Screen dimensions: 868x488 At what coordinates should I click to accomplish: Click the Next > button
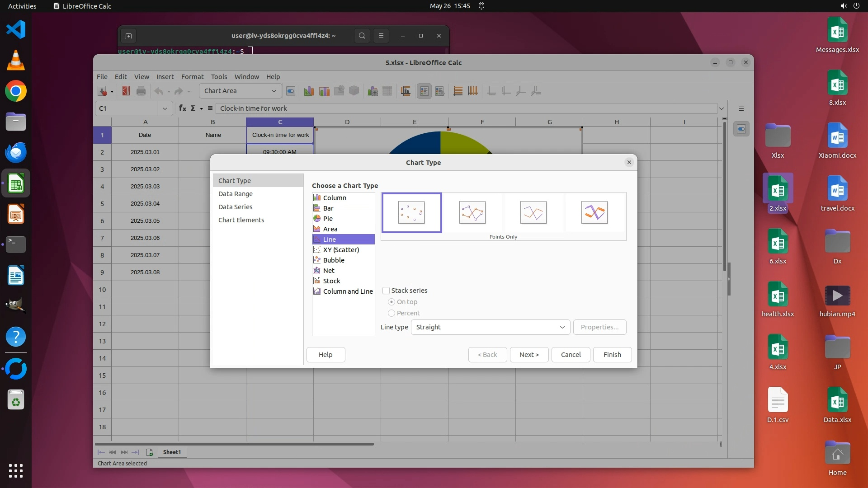[529, 355]
